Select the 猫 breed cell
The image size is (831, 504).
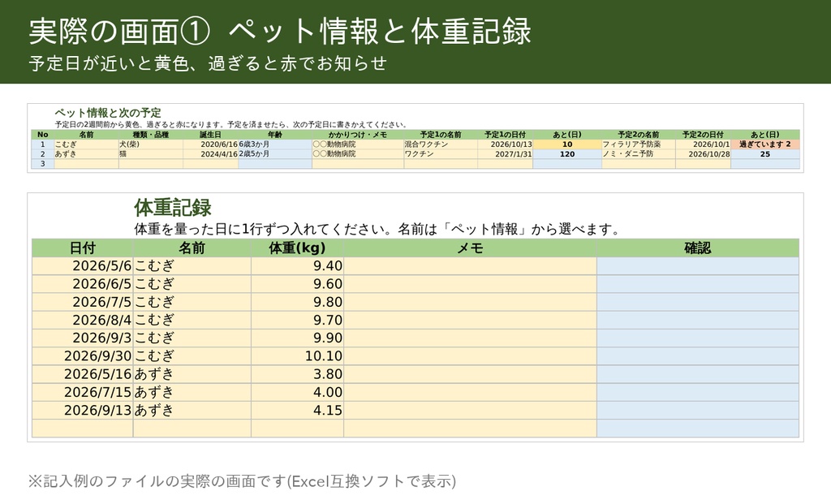[150, 154]
